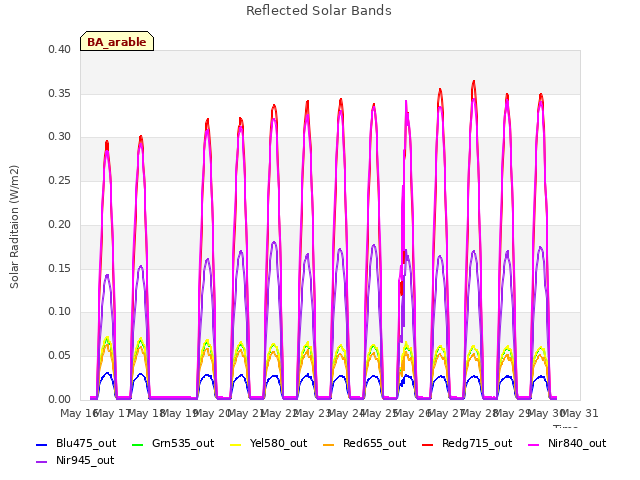Screen dimensions: 640x480
Task: Click the 0.05 y-axis tick label
Action: [x=60, y=356]
